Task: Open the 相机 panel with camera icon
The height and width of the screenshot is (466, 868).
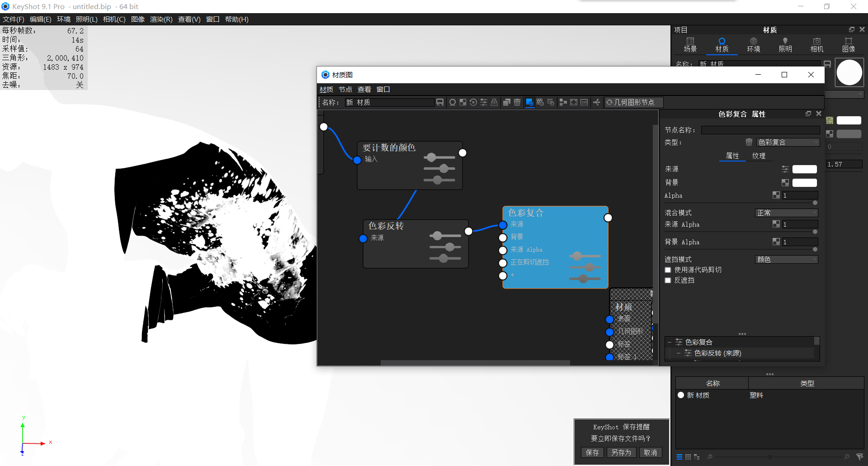Action: pyautogui.click(x=816, y=44)
